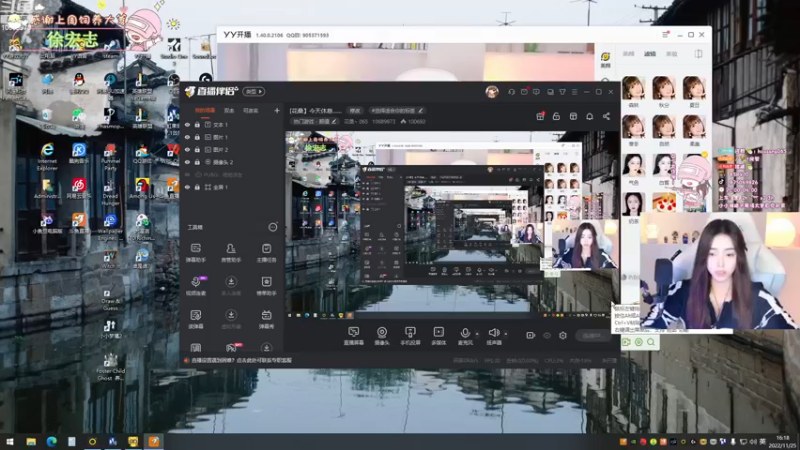Edit the stream tag pencil field
The image size is (800, 450).
point(397,110)
